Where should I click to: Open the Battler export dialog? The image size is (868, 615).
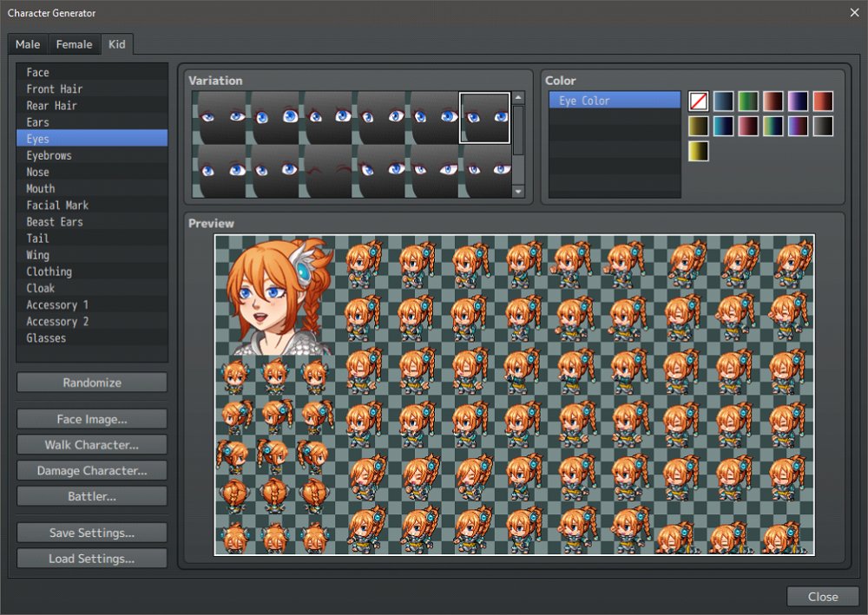click(91, 496)
